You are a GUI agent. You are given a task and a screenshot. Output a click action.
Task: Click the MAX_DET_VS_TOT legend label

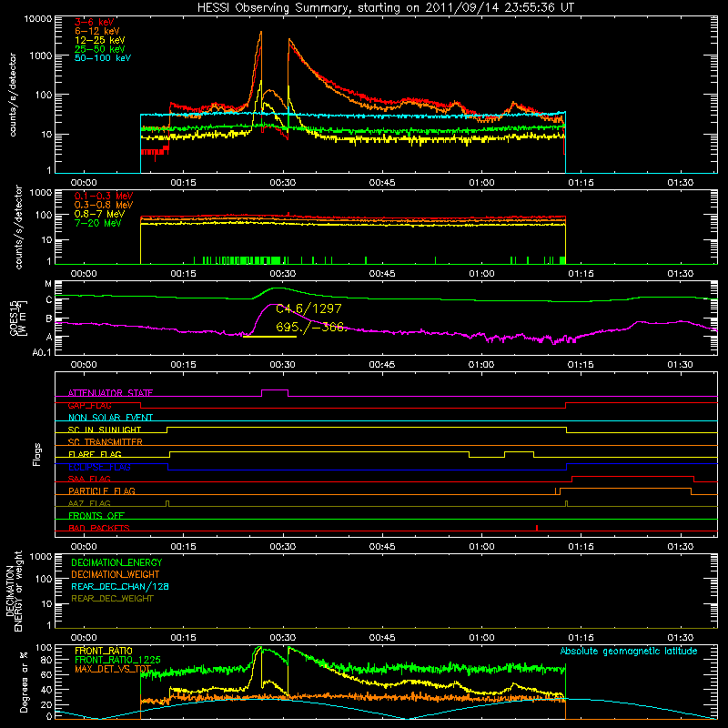[113, 669]
